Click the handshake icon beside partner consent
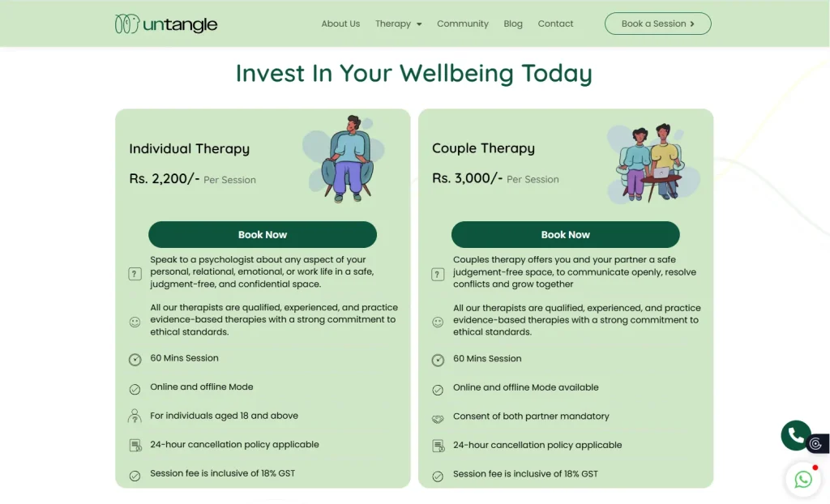This screenshot has height=504, width=830. click(438, 418)
